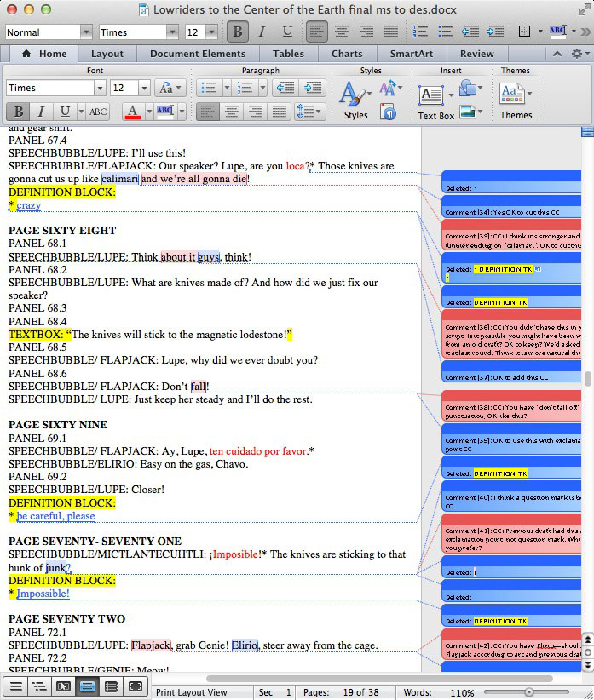Click ribbon bulleted list button
This screenshot has width=594, height=700.
209,88
